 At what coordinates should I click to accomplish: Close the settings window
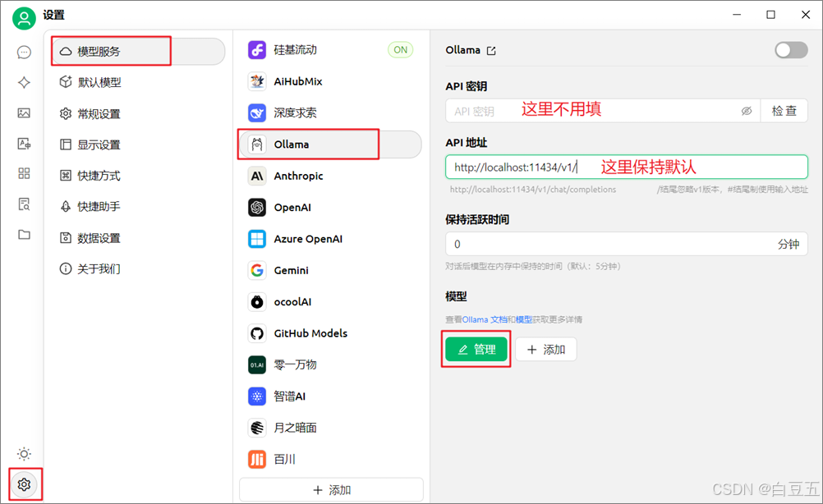tap(805, 15)
